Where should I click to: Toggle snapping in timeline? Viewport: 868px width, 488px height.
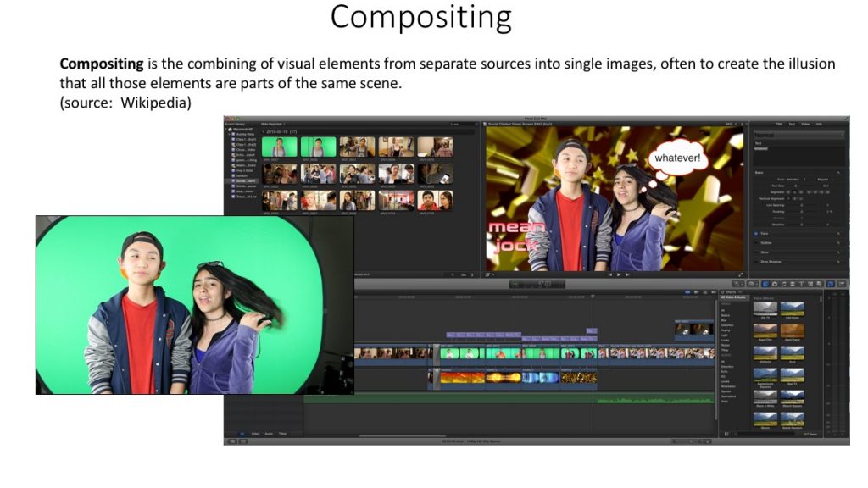(713, 292)
